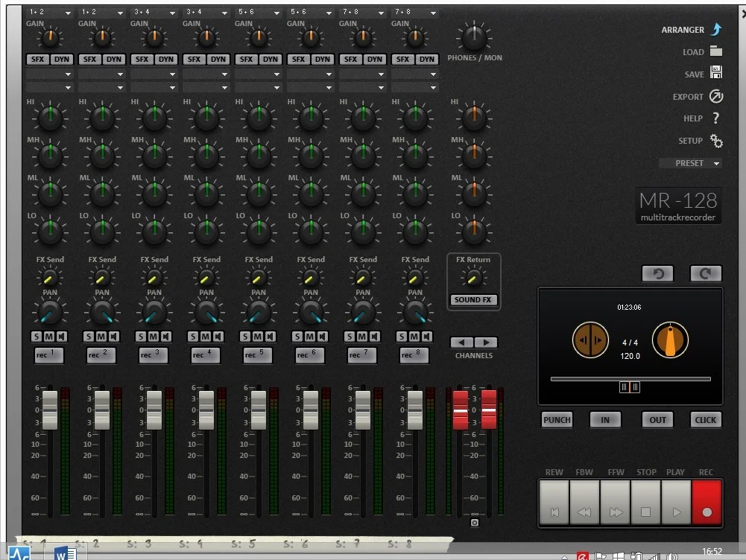The image size is (746, 560).
Task: Click the Save floppy disk icon
Action: 715,72
